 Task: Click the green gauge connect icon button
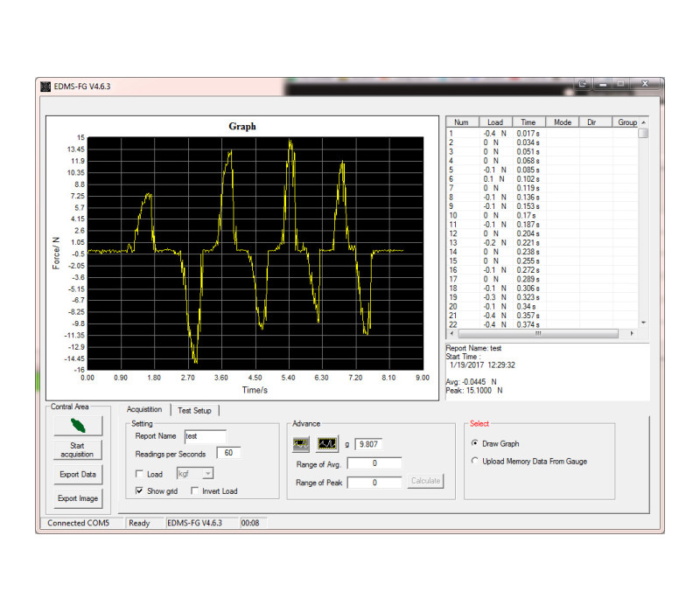click(78, 426)
